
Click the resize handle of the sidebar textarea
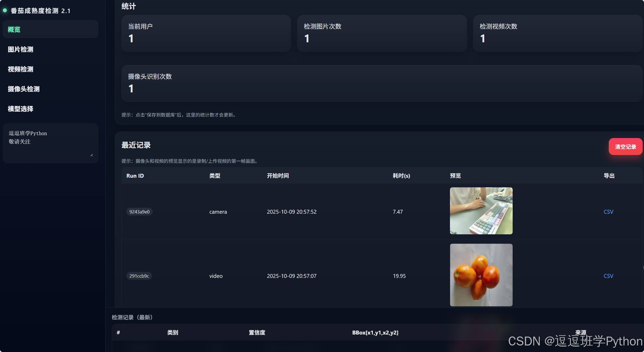click(91, 155)
